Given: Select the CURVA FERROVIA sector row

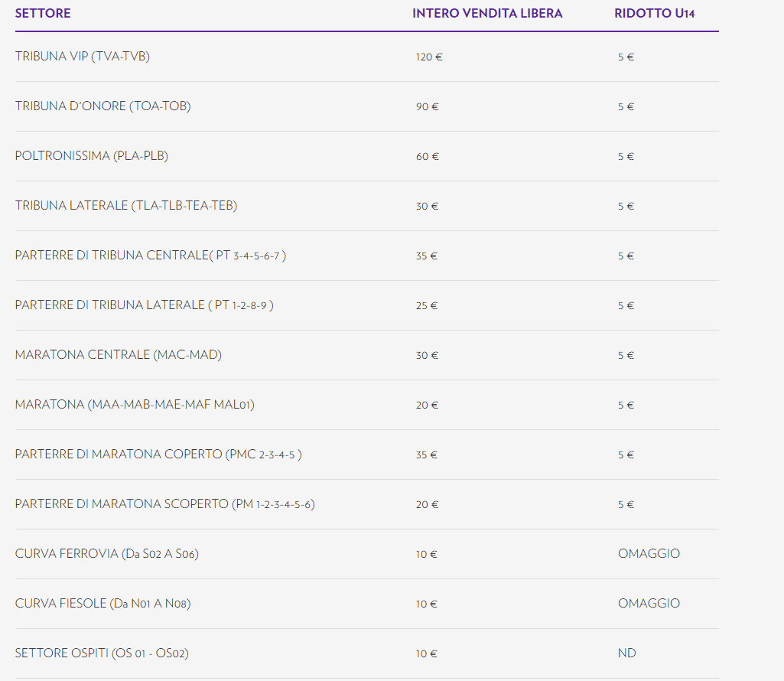Looking at the screenshot, I should [107, 554].
